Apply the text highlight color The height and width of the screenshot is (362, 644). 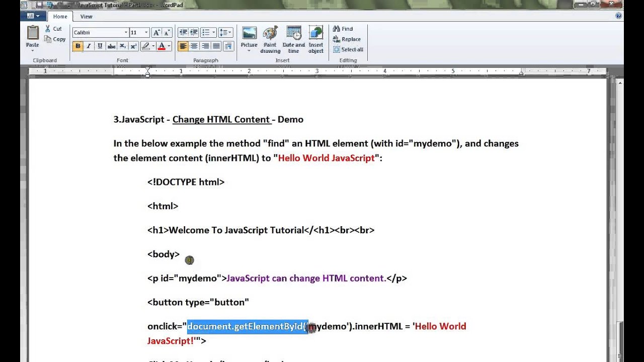(145, 46)
